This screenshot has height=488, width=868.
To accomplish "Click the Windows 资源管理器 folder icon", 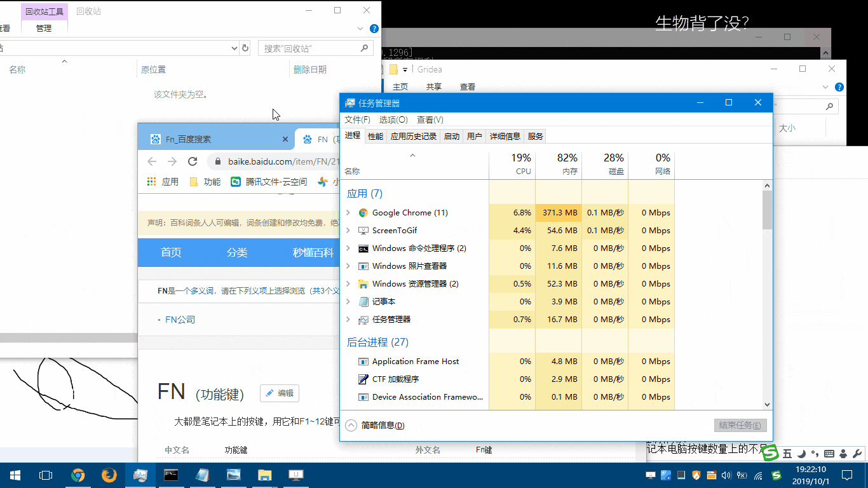I will pyautogui.click(x=363, y=284).
